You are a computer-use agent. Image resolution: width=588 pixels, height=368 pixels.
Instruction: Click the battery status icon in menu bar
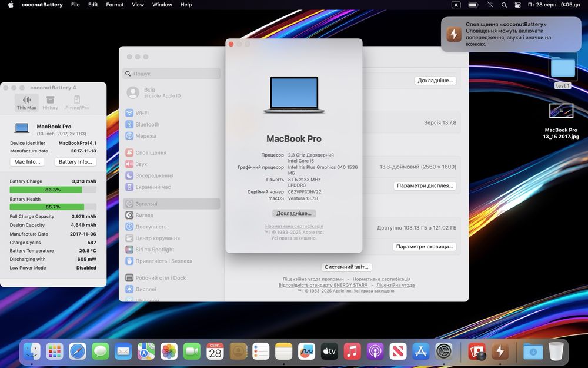[473, 5]
